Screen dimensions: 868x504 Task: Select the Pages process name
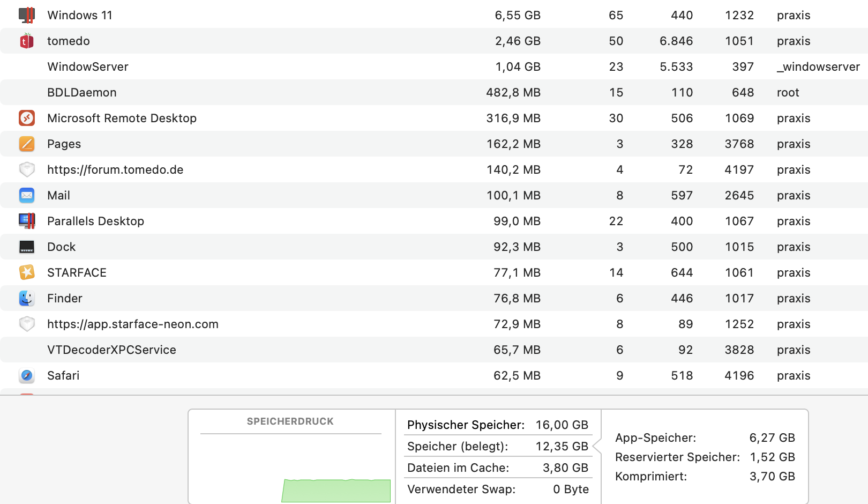pyautogui.click(x=64, y=144)
